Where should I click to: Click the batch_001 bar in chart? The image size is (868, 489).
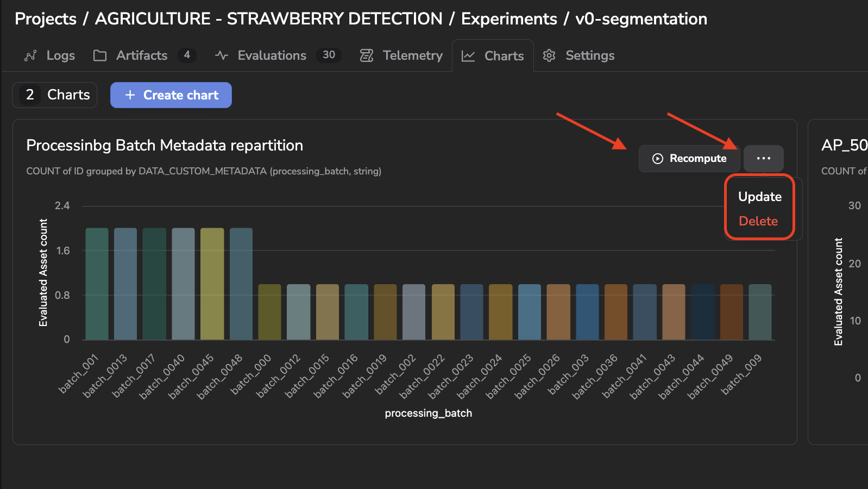click(x=97, y=284)
